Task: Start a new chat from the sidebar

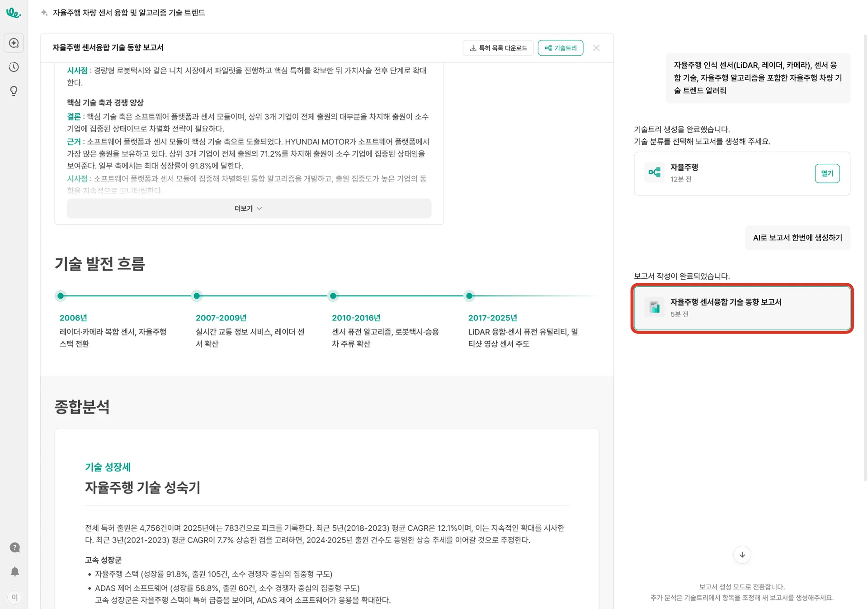Action: pos(14,43)
